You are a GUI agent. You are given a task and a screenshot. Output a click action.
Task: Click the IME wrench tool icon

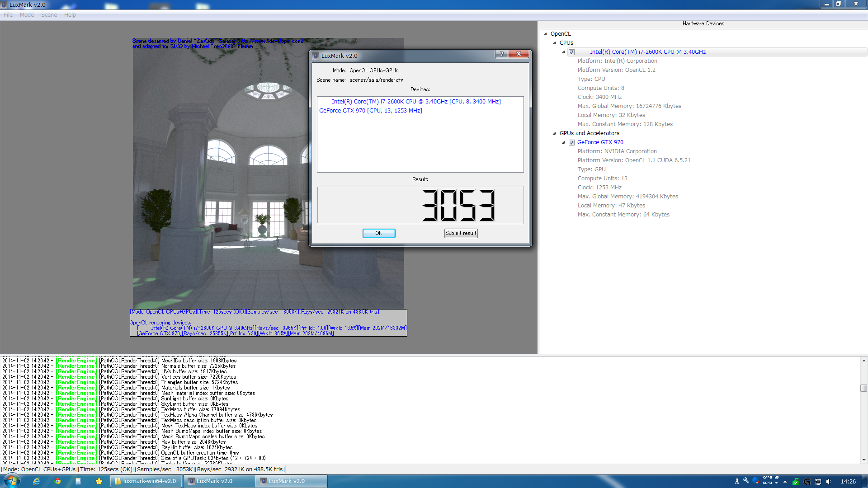coord(746,481)
